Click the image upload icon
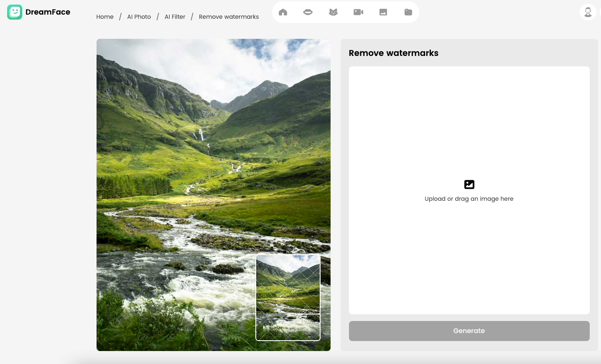This screenshot has height=364, width=601. click(469, 185)
